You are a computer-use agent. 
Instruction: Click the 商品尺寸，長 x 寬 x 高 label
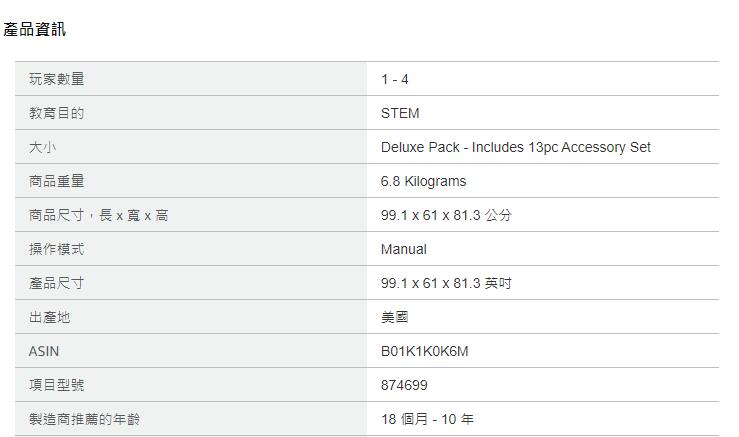pos(99,215)
